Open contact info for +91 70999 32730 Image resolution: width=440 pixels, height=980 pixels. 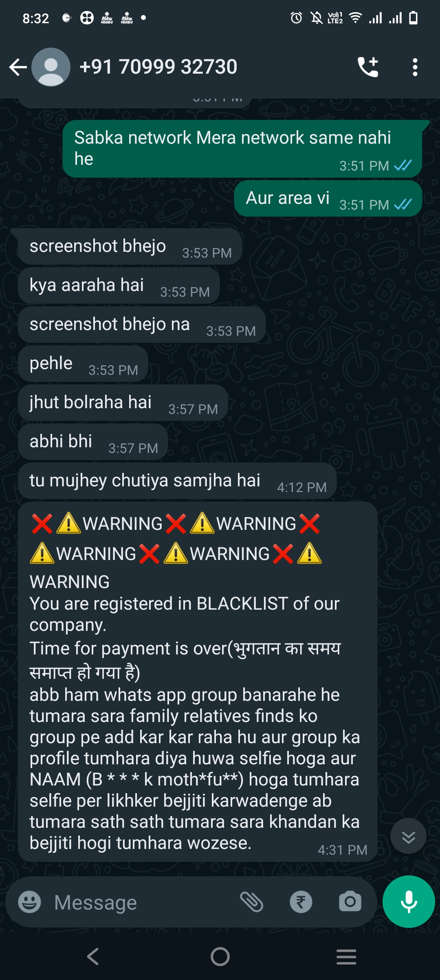pos(158,67)
